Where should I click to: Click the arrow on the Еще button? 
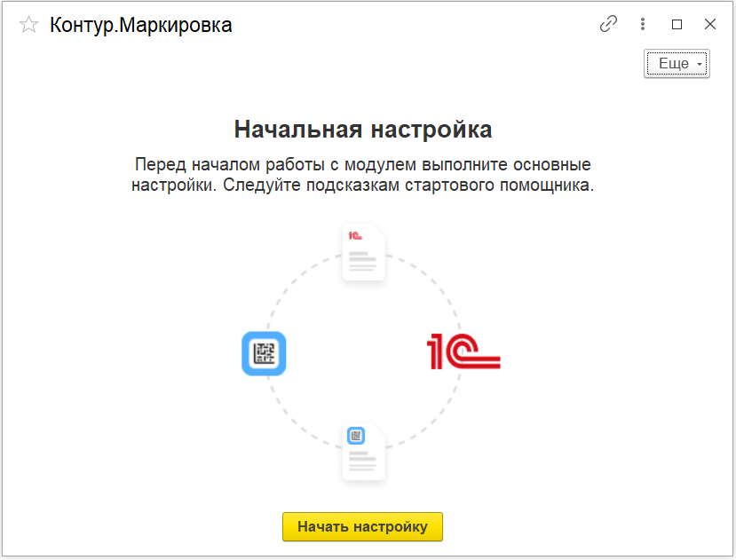[x=700, y=65]
